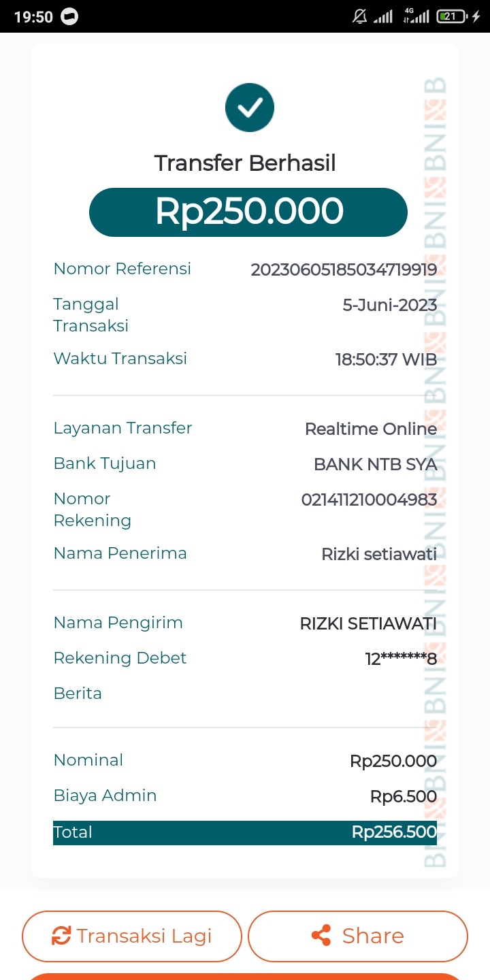490x980 pixels.
Task: Tap the reference number 20230605185034719919
Action: (x=344, y=269)
